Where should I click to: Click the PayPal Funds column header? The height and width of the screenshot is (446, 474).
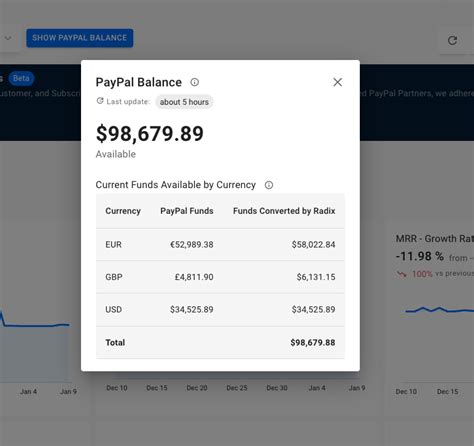tap(187, 211)
